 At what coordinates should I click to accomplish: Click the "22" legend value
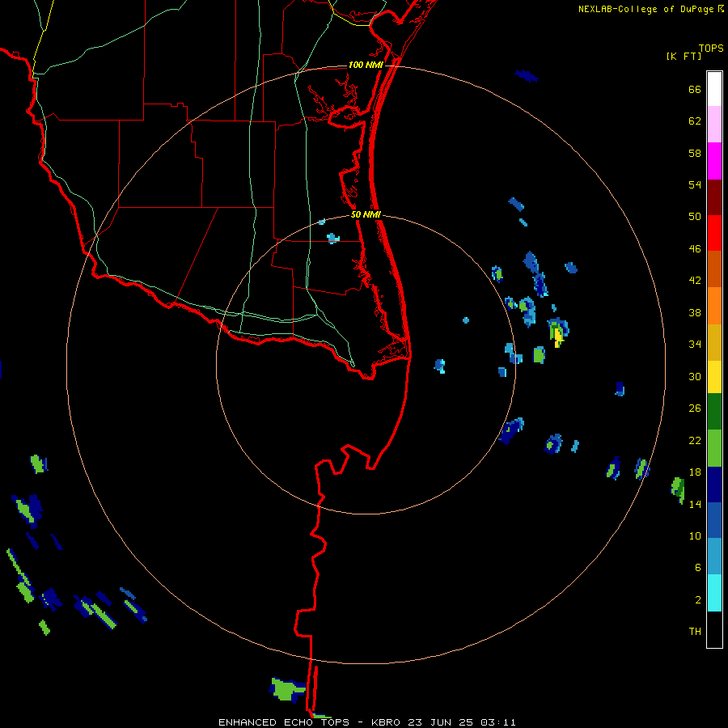point(695,441)
